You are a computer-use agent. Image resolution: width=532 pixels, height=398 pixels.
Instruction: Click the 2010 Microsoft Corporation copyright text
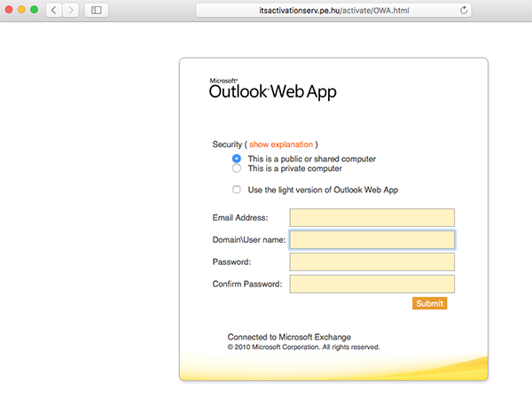click(303, 347)
